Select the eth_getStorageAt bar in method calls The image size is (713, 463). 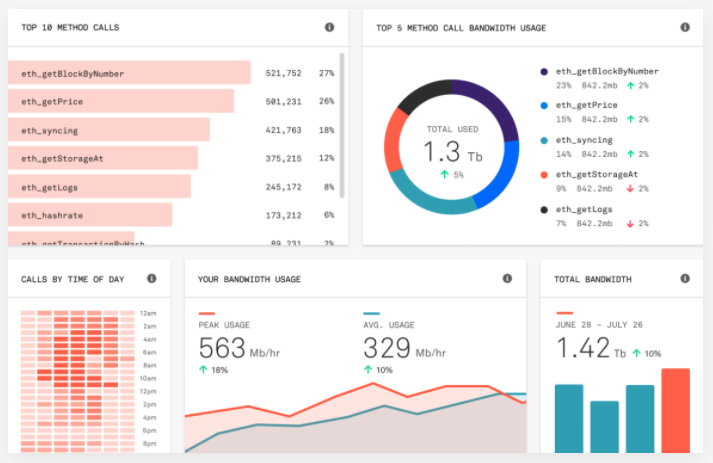click(103, 158)
